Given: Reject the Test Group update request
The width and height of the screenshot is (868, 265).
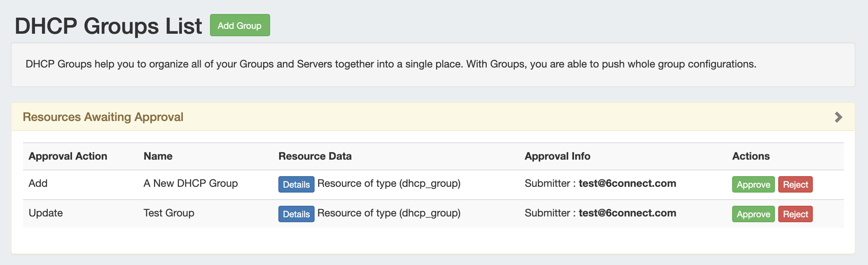Looking at the screenshot, I should tap(795, 214).
